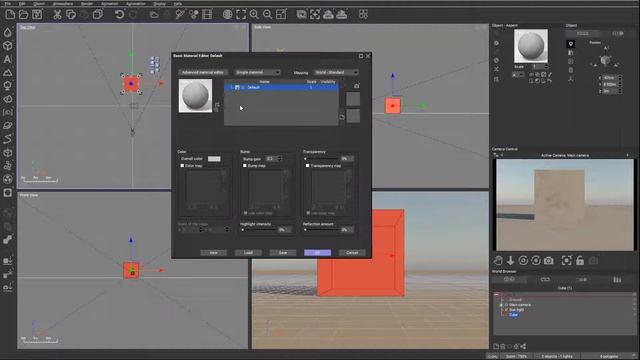Click the delete trash icon below World Browser

point(503,347)
